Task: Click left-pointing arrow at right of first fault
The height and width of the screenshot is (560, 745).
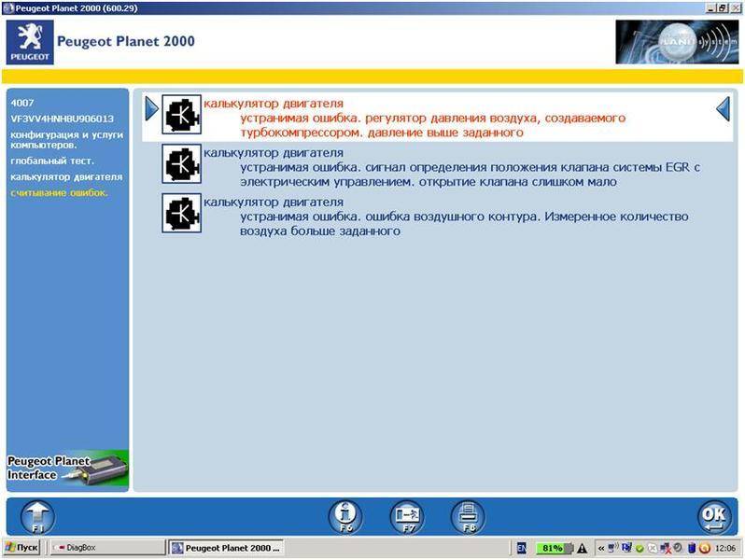Action: pyautogui.click(x=722, y=110)
